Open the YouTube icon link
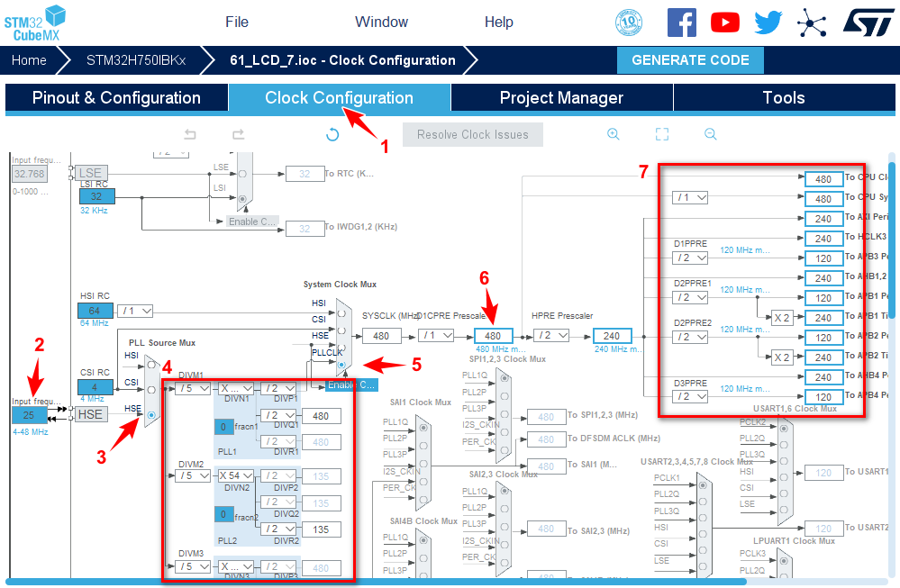Viewport: 900px width, 588px height. pos(724,23)
